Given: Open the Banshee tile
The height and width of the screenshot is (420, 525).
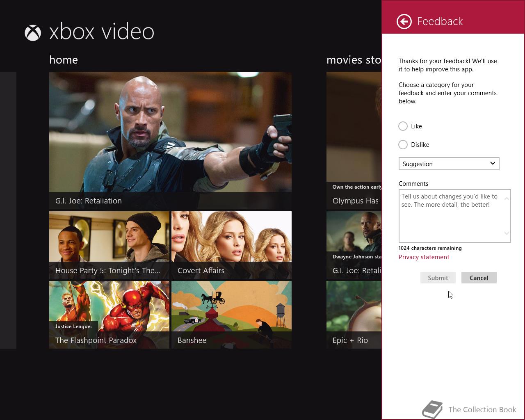Looking at the screenshot, I should 231,315.
